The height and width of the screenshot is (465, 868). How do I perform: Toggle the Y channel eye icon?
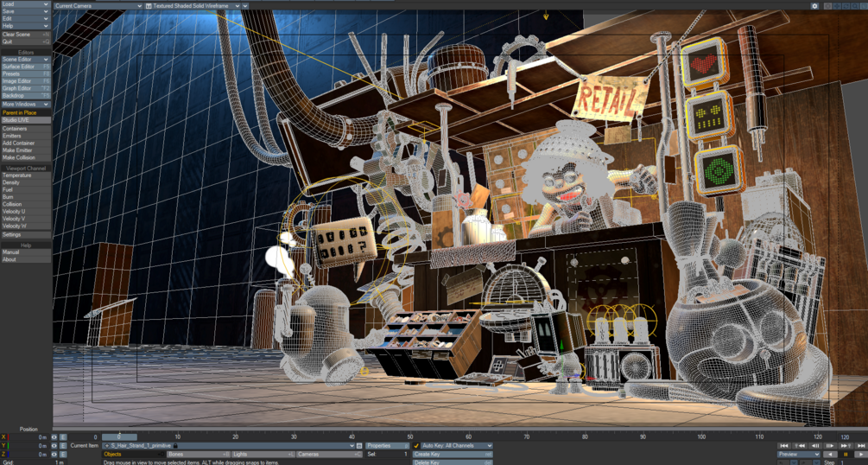point(54,446)
